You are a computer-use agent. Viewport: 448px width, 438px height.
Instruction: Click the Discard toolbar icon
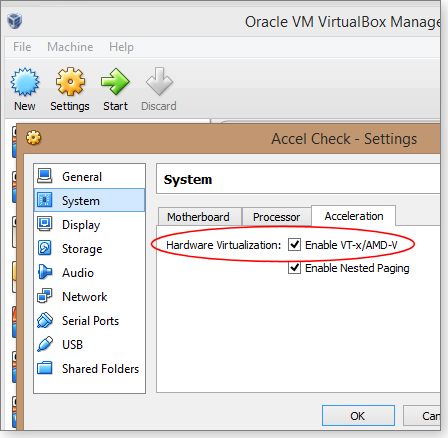tap(159, 82)
